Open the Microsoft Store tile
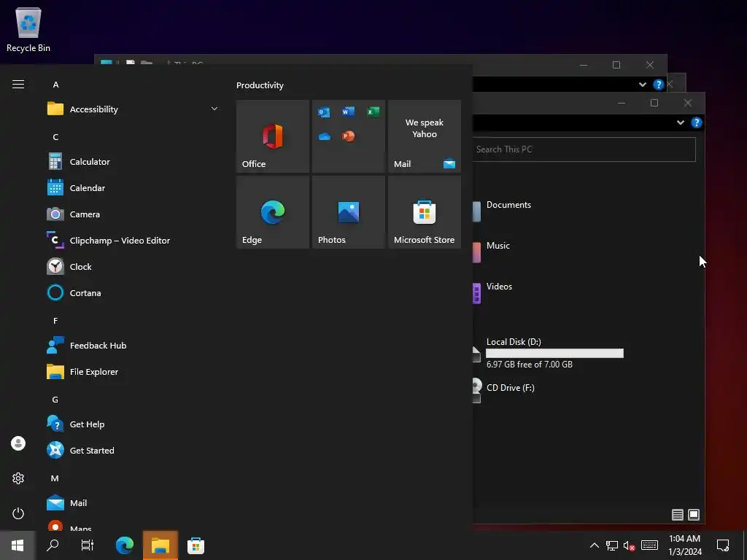This screenshot has height=560, width=747. tap(425, 212)
